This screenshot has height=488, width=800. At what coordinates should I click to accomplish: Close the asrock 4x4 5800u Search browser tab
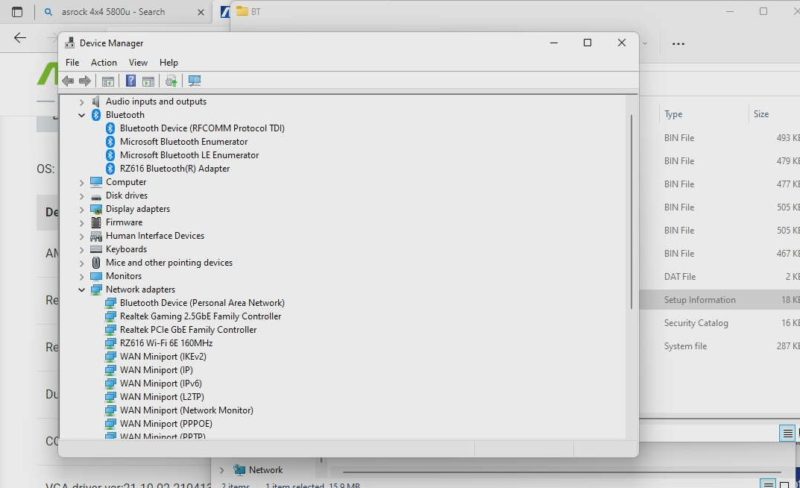pos(201,12)
